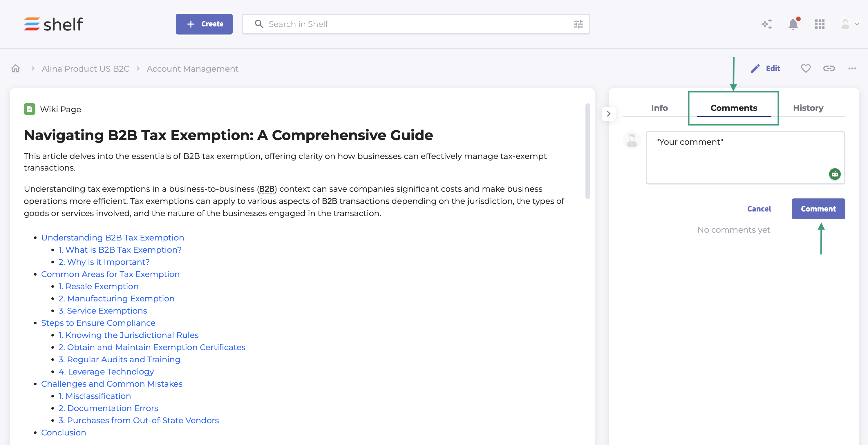Click the home breadcrumb icon
868x445 pixels.
point(15,69)
